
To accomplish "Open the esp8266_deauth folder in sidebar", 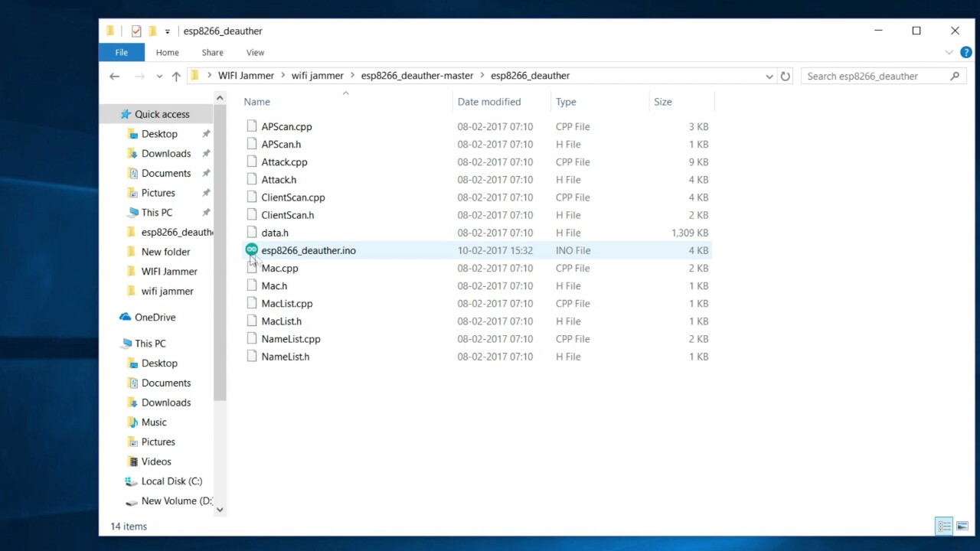I will click(177, 232).
